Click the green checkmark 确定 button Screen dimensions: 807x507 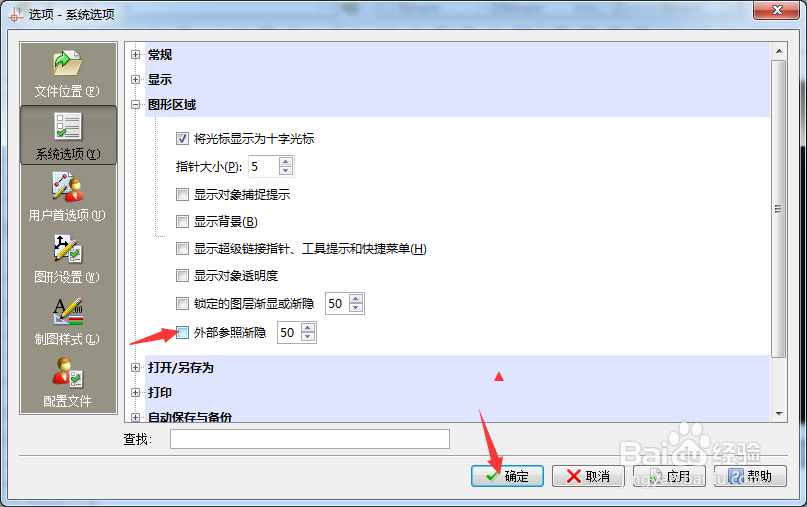(x=507, y=476)
